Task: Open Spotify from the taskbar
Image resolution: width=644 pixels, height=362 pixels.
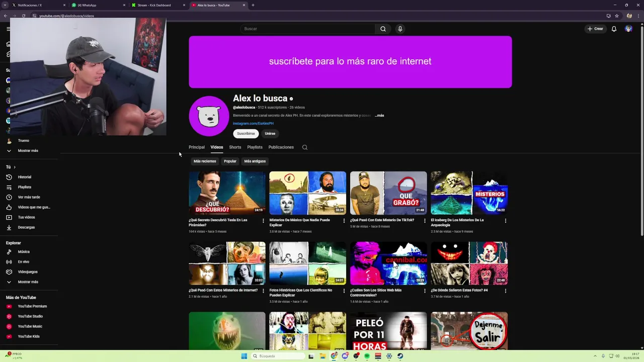Action: (x=367, y=356)
